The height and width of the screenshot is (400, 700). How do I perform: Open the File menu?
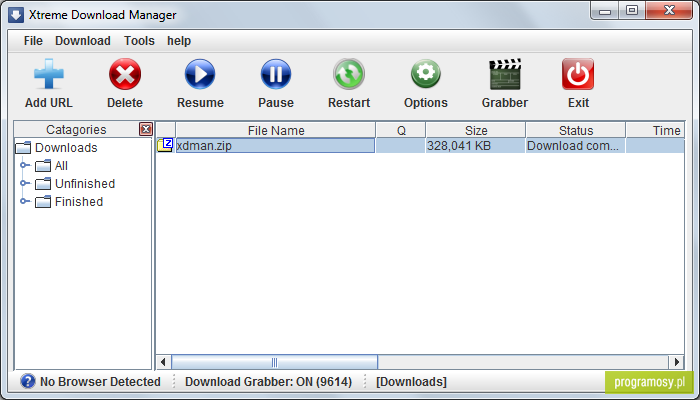point(33,41)
